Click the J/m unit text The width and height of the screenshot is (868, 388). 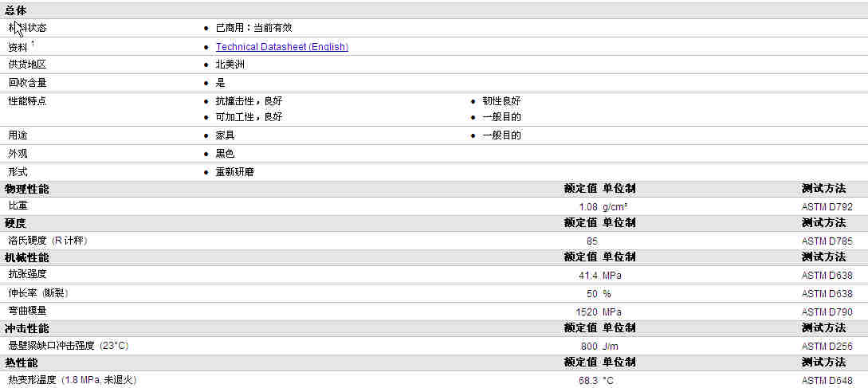611,347
